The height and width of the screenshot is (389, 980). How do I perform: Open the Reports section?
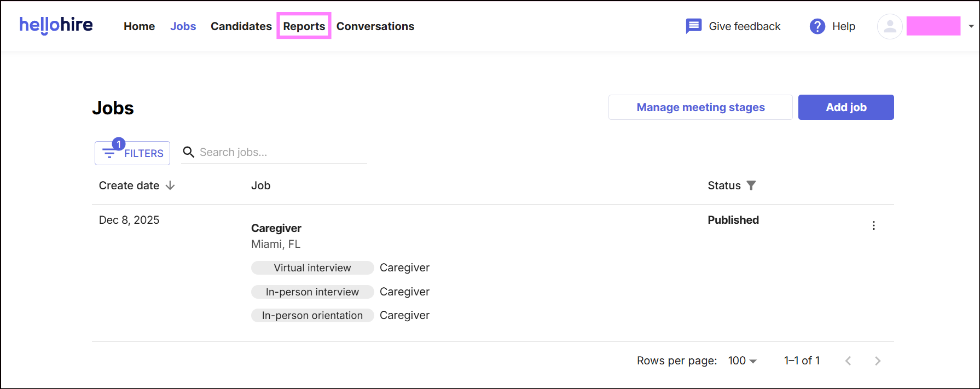tap(304, 26)
